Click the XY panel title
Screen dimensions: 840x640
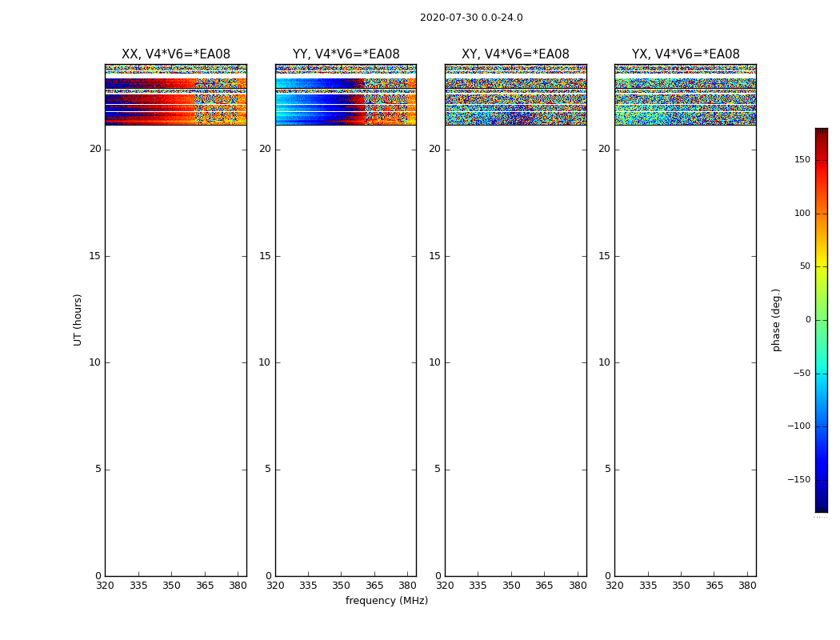pyautogui.click(x=515, y=54)
